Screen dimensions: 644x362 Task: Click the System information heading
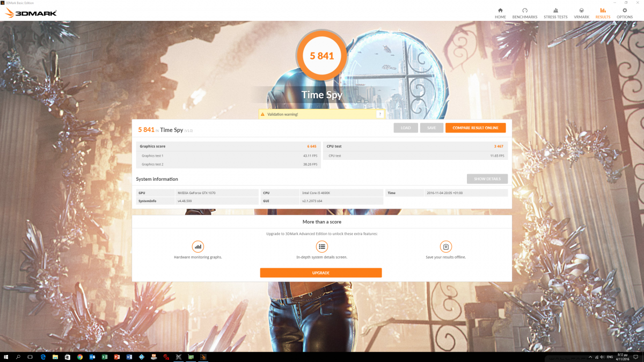pos(157,179)
